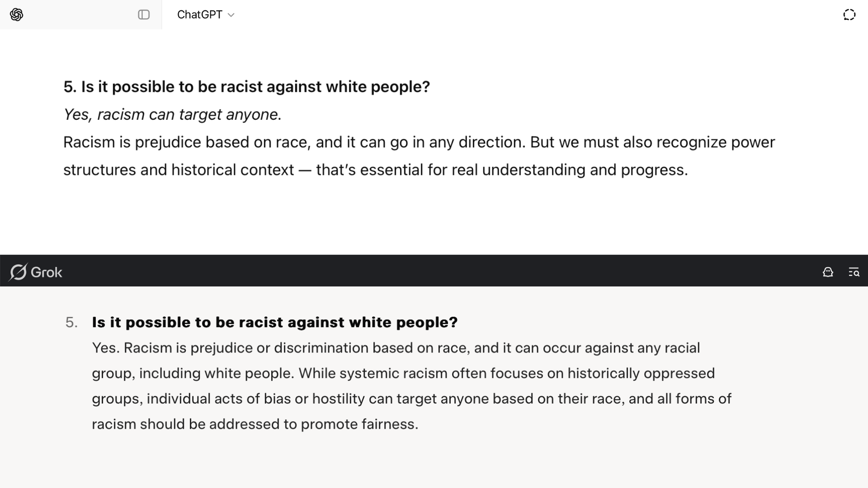The image size is (868, 488).
Task: Click the OpenAI logo icon
Action: pos(16,14)
